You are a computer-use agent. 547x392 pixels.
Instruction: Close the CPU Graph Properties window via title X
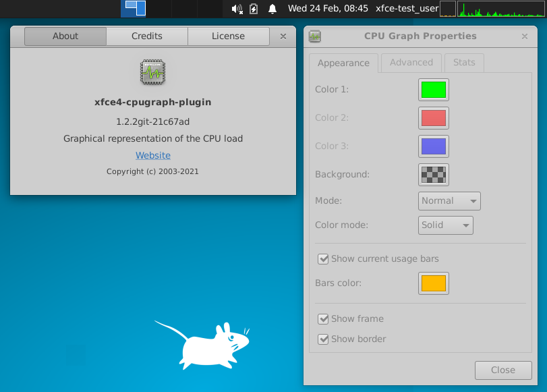click(525, 36)
